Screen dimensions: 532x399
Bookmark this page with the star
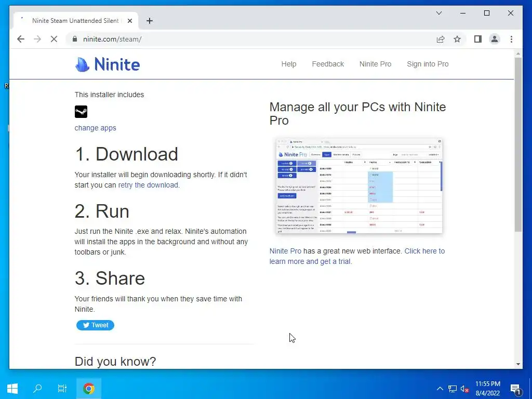[457, 39]
